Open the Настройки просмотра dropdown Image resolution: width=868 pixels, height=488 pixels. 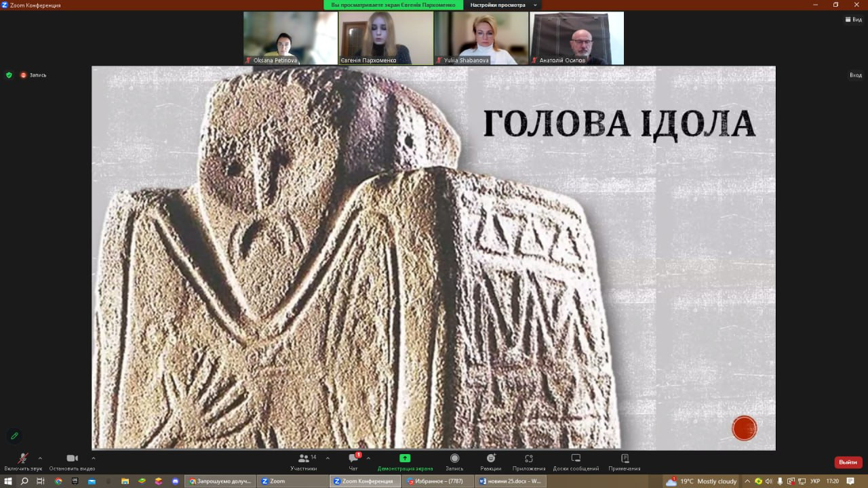click(503, 5)
